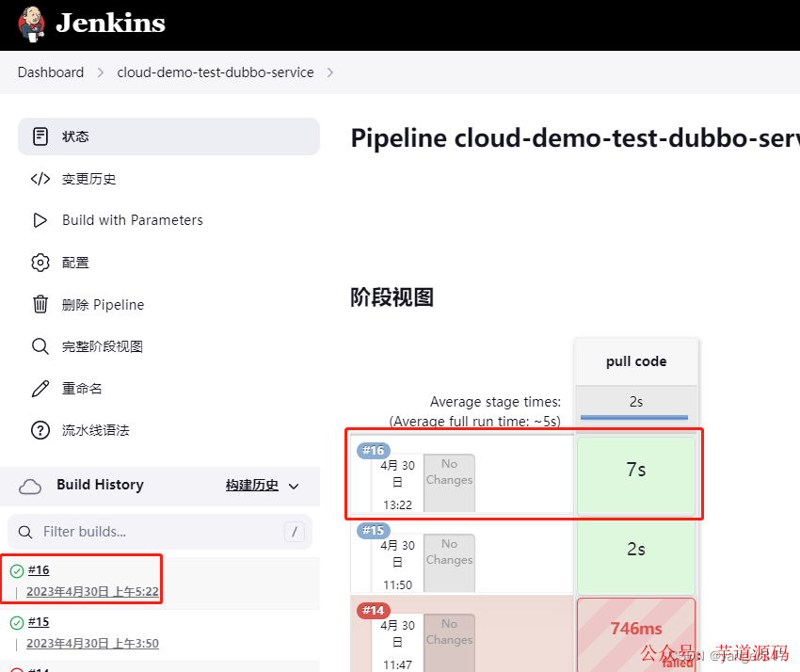Open Build with Parameters
800x672 pixels.
pyautogui.click(x=132, y=220)
